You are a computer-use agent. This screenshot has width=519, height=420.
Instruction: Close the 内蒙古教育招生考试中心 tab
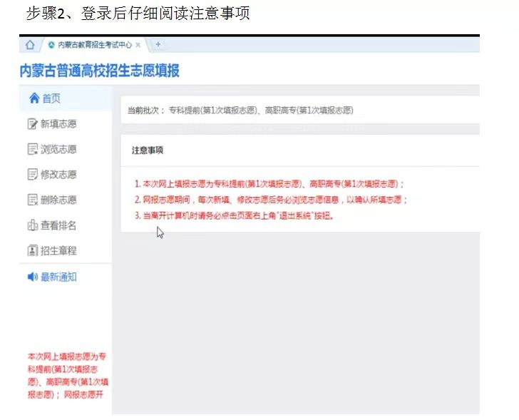138,45
